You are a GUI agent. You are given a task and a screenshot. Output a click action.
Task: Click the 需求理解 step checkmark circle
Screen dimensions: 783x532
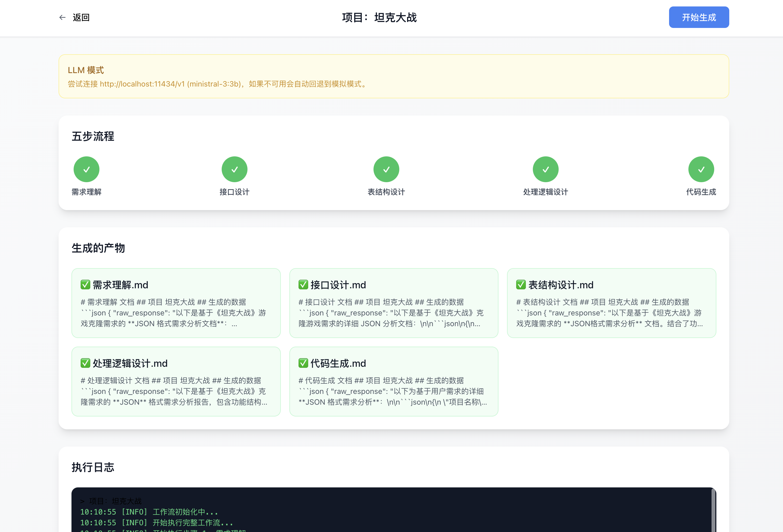point(86,169)
